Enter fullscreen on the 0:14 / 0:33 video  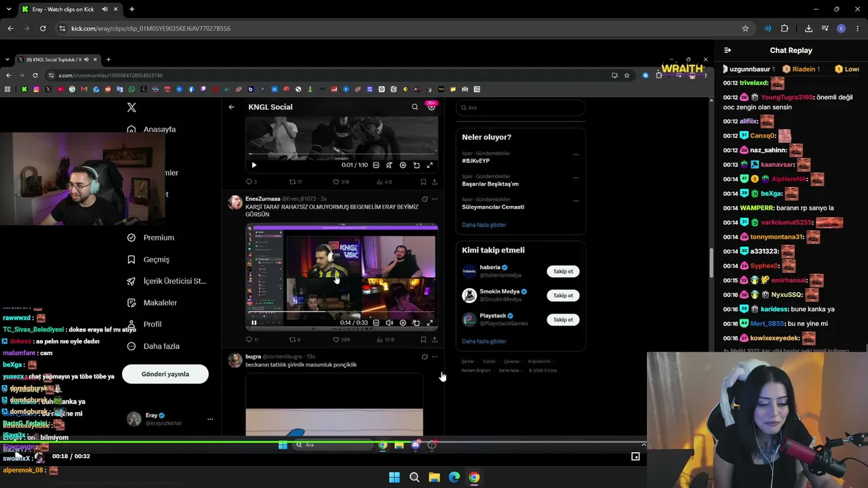[x=429, y=323]
